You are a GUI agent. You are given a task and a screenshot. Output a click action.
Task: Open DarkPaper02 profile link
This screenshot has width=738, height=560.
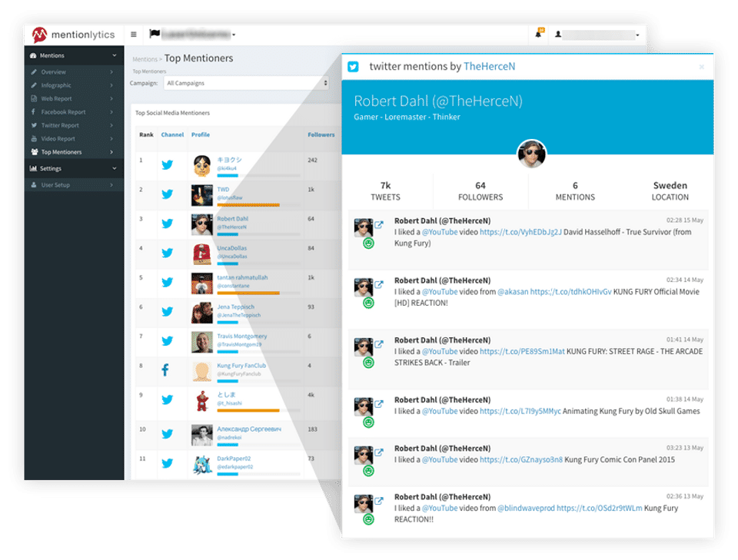(234, 459)
